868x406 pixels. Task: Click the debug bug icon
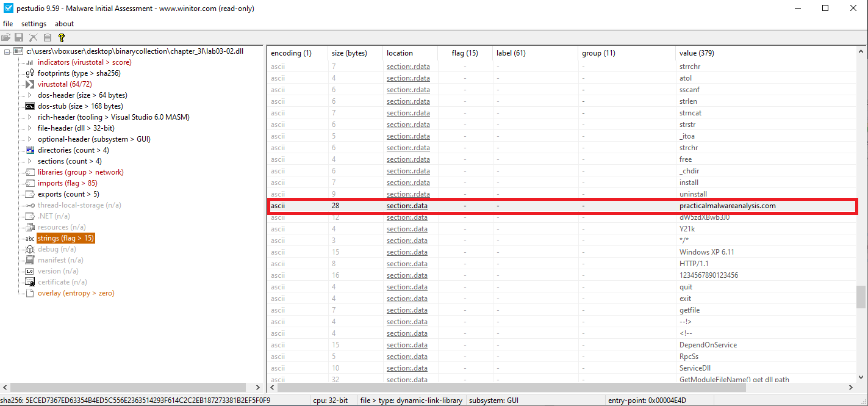click(30, 249)
